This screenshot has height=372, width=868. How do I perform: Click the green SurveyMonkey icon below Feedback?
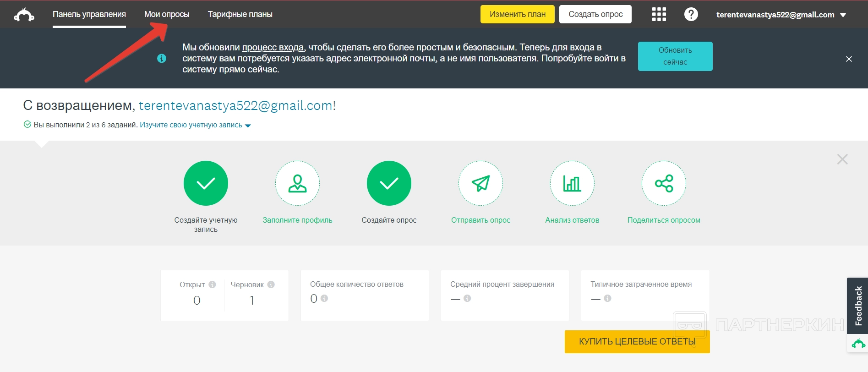pyautogui.click(x=858, y=343)
